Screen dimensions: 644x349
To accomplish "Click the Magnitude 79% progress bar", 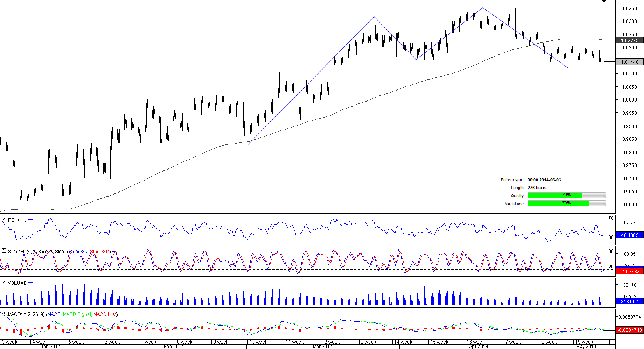I will [567, 203].
